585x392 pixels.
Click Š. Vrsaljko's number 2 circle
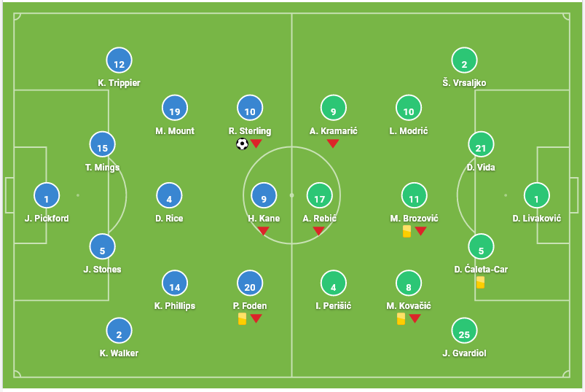(464, 60)
